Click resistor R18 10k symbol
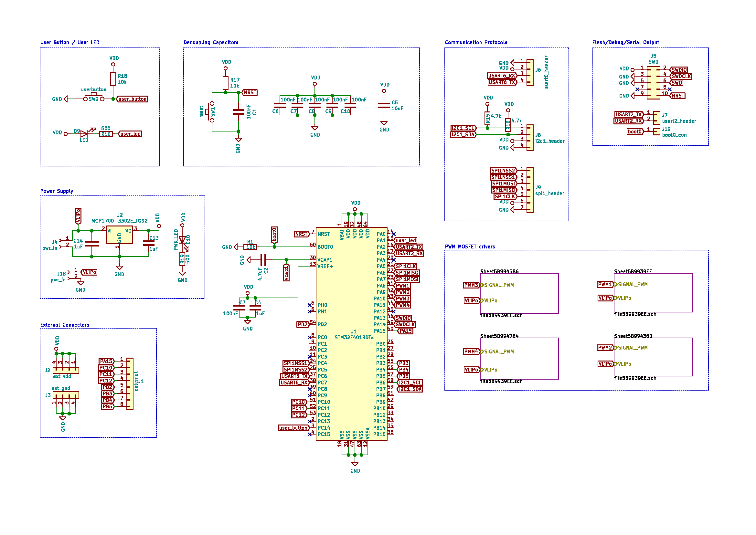756x535 pixels. [113, 79]
